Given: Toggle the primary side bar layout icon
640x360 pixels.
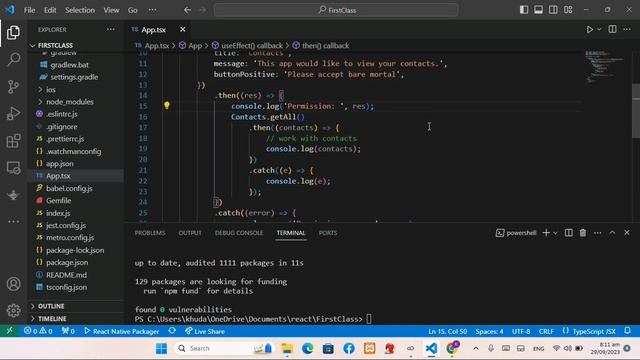Looking at the screenshot, I should tap(524, 10).
